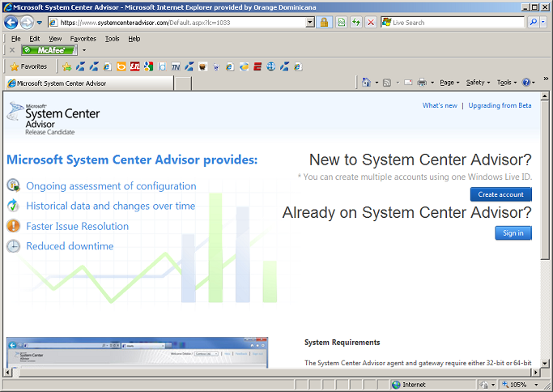This screenshot has height=392, width=553.
Task: Click the Reduced downtime clock icon
Action: coord(14,246)
